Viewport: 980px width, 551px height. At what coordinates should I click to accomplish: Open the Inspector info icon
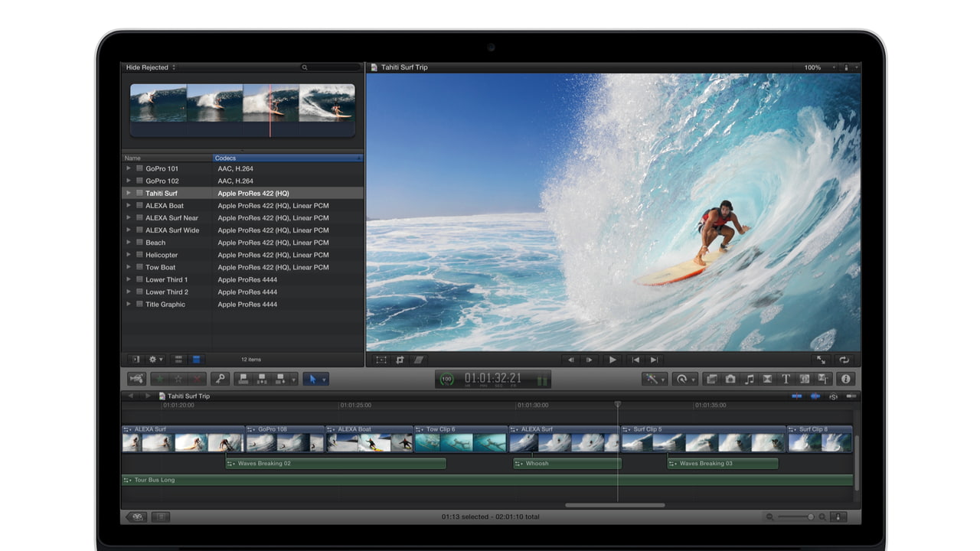point(846,379)
